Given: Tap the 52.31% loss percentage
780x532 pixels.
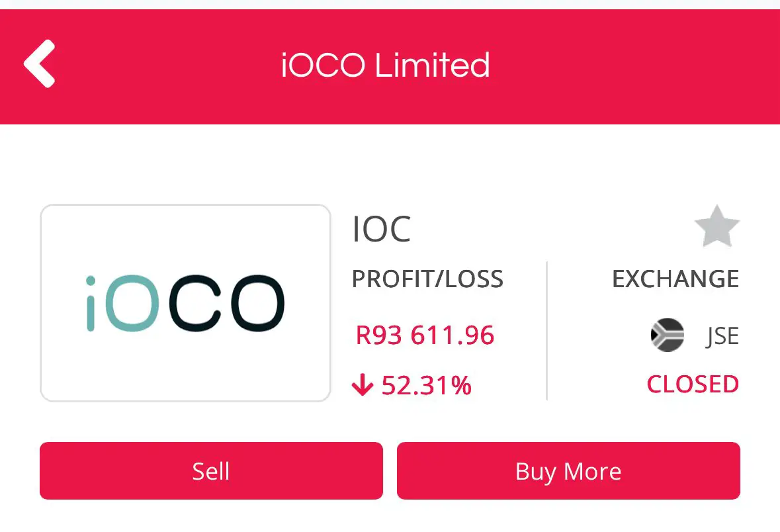Looking at the screenshot, I should [x=426, y=385].
